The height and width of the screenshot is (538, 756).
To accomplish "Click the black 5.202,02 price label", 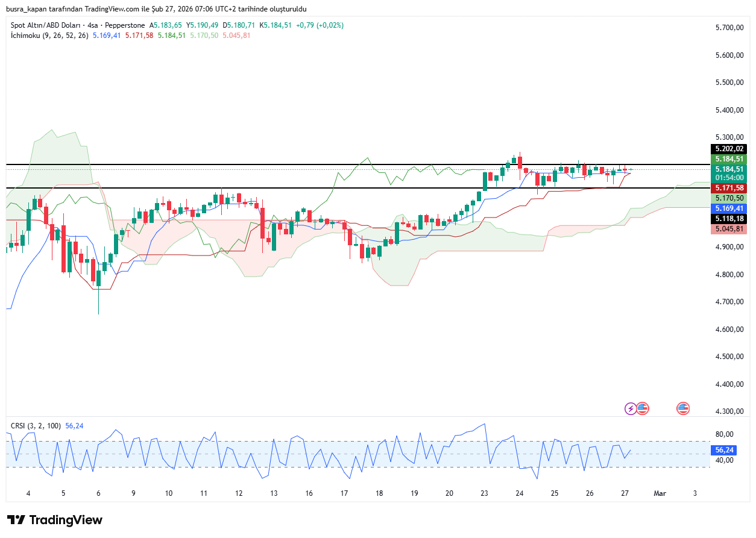I will click(x=729, y=149).
